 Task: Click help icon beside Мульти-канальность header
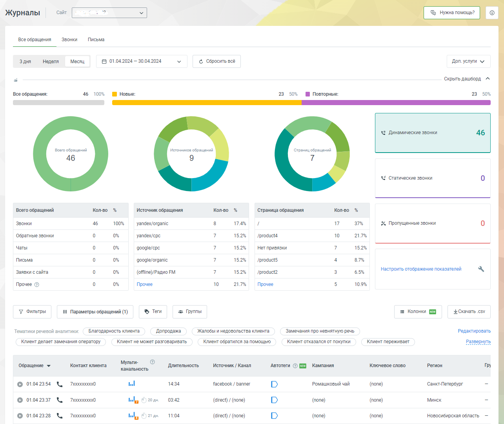(x=153, y=362)
